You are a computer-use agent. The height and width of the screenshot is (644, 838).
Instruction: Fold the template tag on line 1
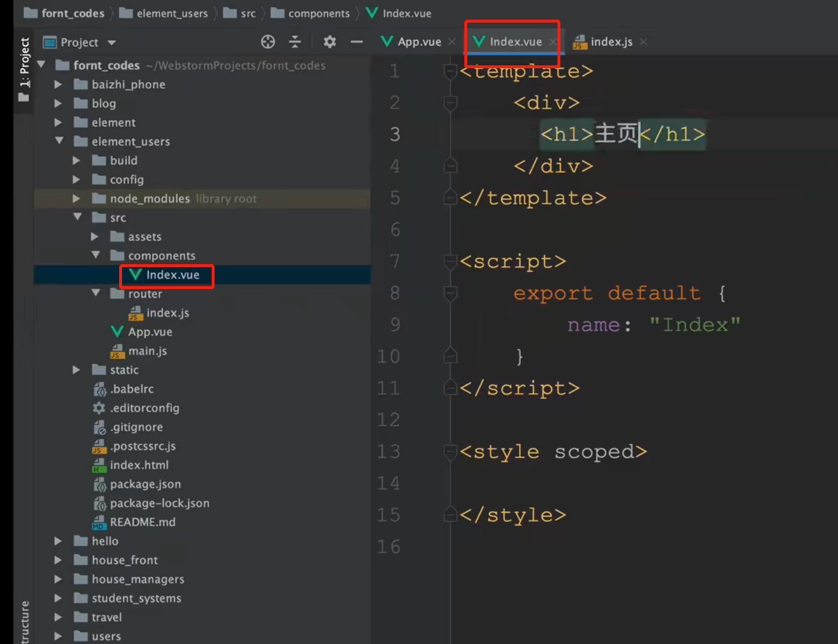coord(450,71)
